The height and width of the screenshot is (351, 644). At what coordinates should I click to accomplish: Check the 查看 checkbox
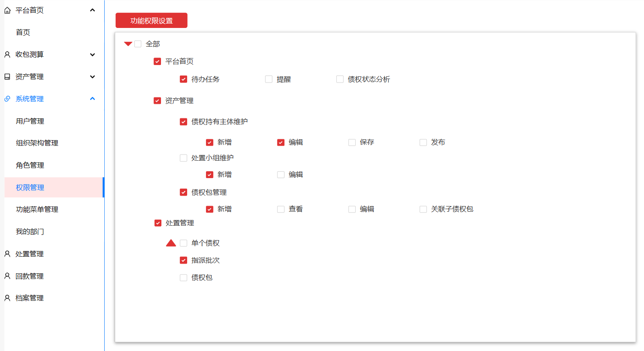pos(281,209)
